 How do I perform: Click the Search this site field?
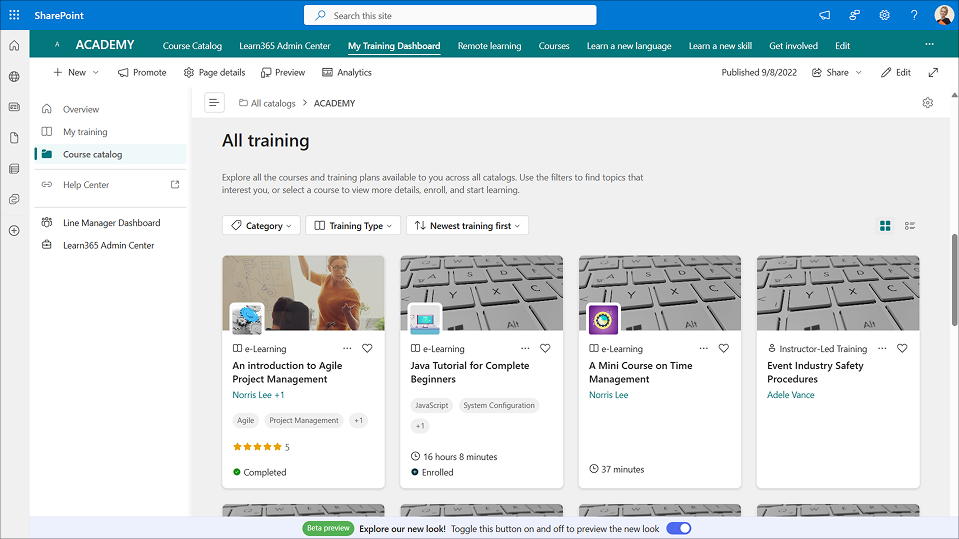point(450,15)
